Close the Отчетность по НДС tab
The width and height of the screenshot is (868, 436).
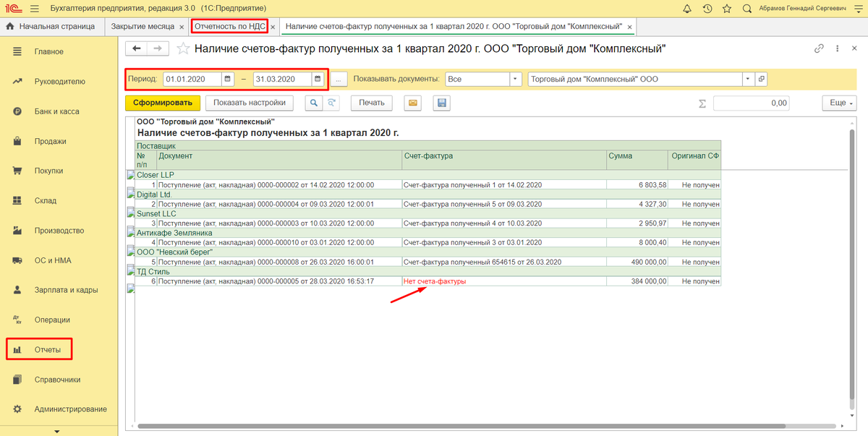(273, 27)
